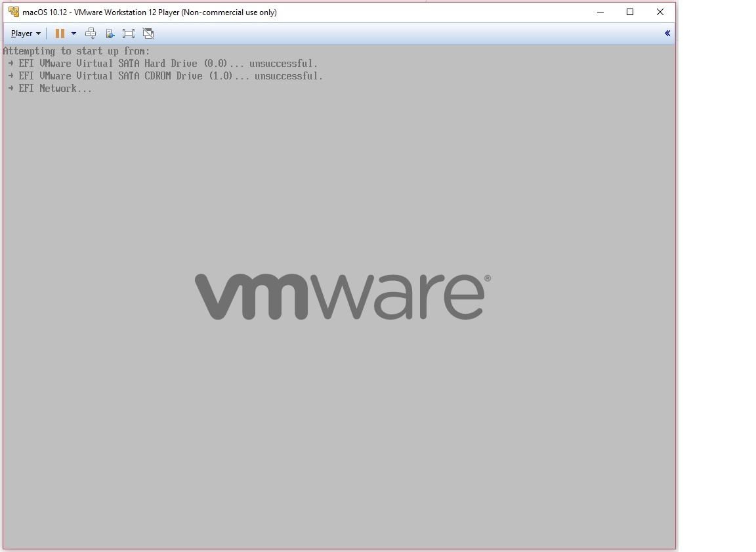Pause the virtual machine
Screen dimensions: 756x552
coord(60,33)
